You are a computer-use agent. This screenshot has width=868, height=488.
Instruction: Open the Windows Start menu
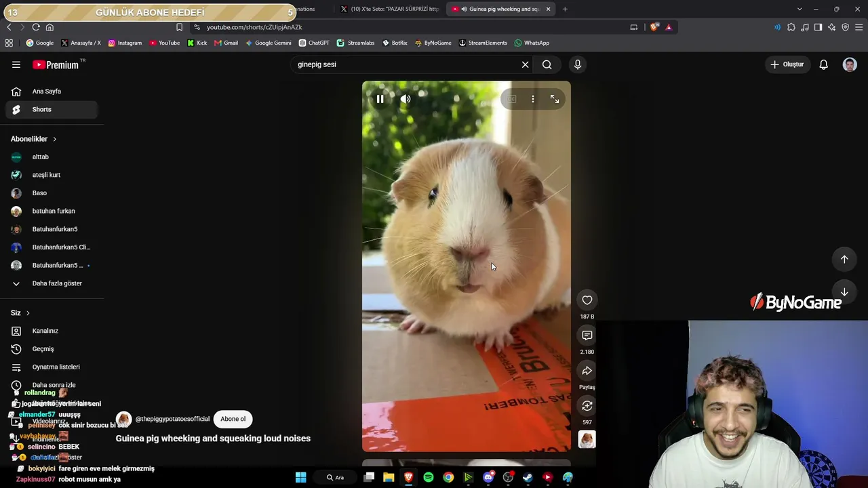pyautogui.click(x=300, y=477)
